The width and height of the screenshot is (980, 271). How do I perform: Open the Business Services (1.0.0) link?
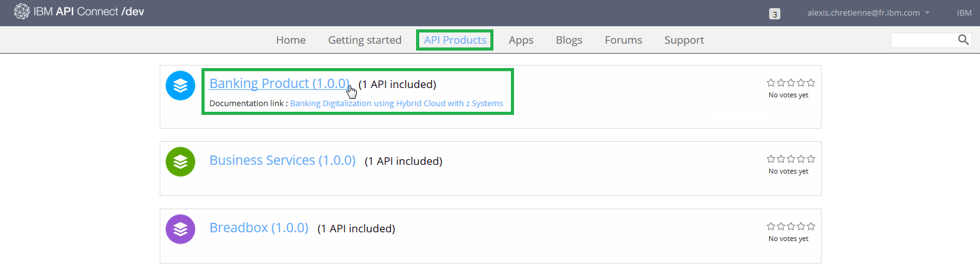click(283, 160)
